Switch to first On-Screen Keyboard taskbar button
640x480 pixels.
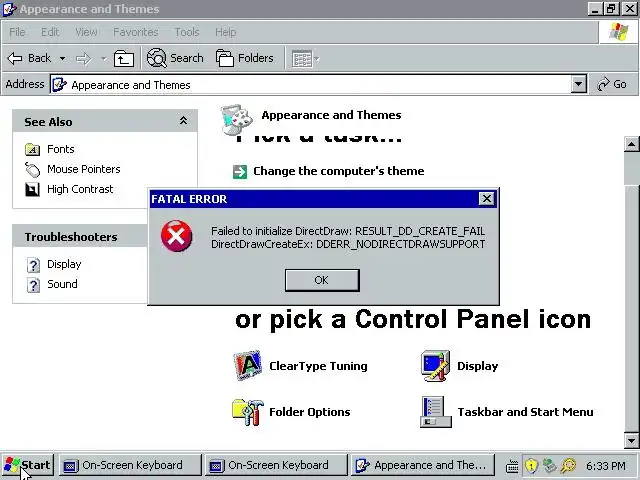[x=130, y=465]
